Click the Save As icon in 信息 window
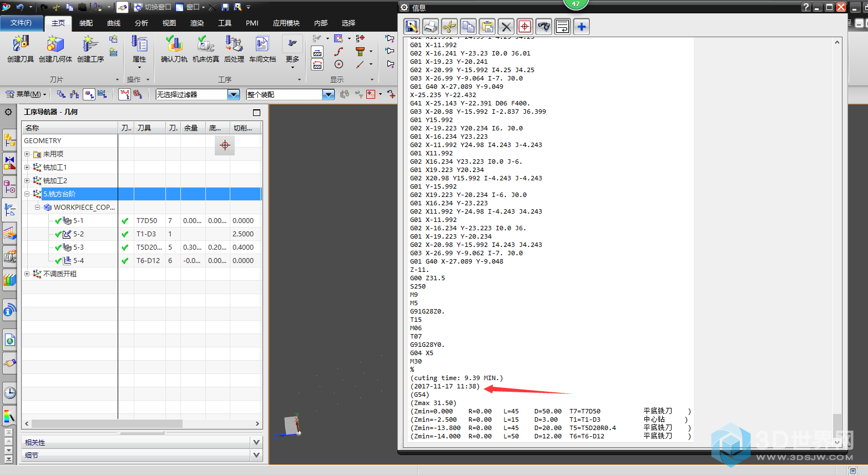The width and height of the screenshot is (868, 475). pos(411,27)
